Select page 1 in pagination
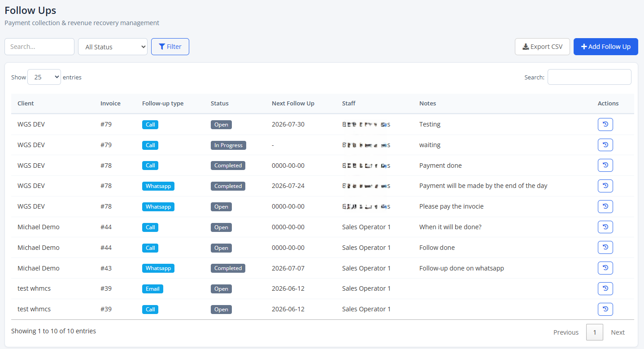 (595, 332)
